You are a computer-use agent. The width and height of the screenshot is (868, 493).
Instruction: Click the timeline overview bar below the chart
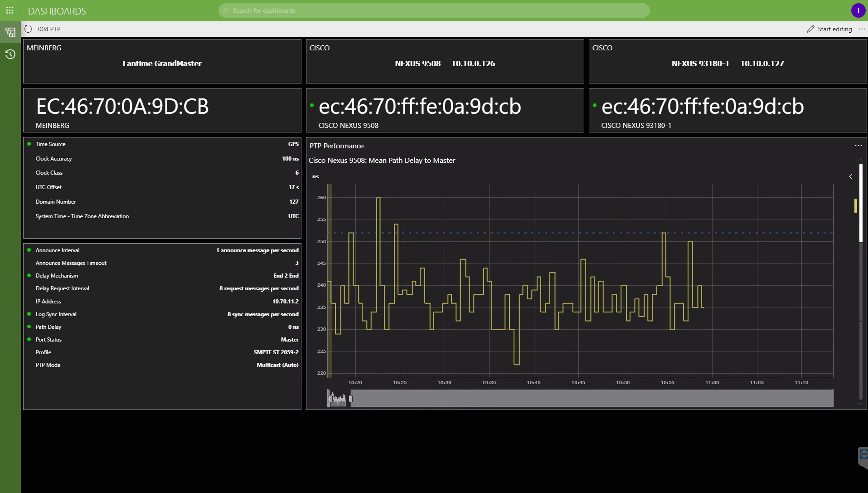click(580, 399)
